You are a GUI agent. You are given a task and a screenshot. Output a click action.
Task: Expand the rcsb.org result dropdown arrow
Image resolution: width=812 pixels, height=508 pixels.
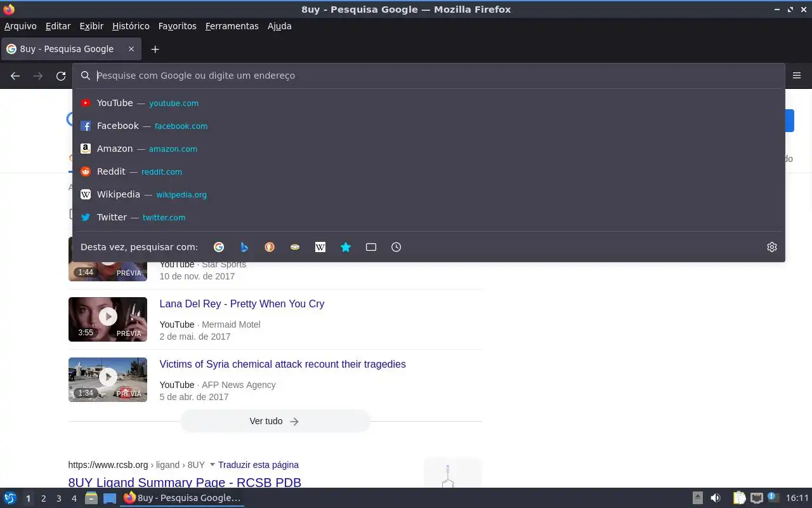point(212,465)
